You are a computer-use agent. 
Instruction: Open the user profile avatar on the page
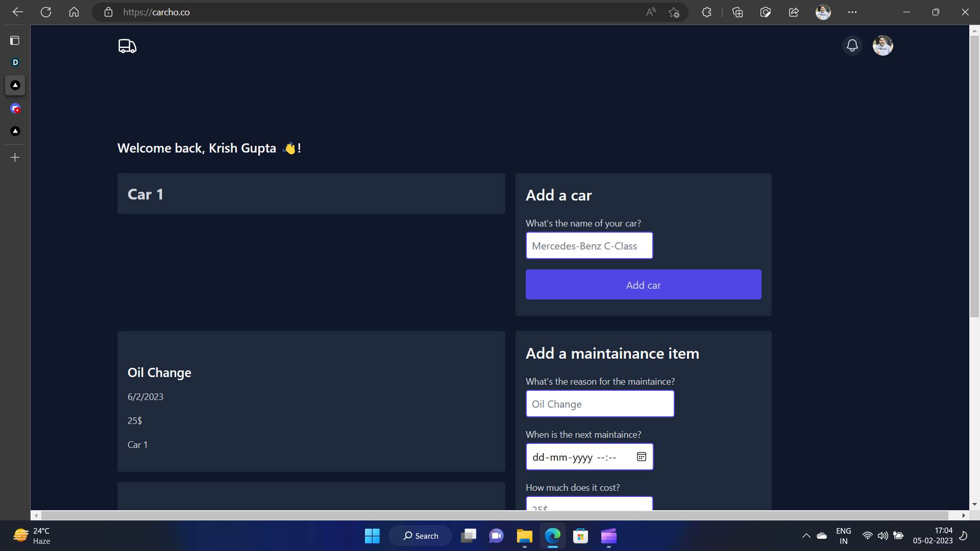pos(883,45)
